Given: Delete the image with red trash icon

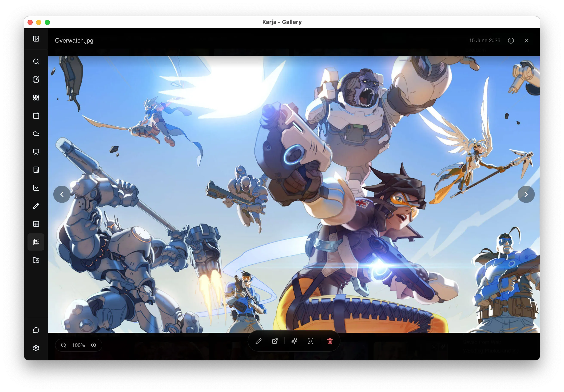Looking at the screenshot, I should (x=330, y=341).
